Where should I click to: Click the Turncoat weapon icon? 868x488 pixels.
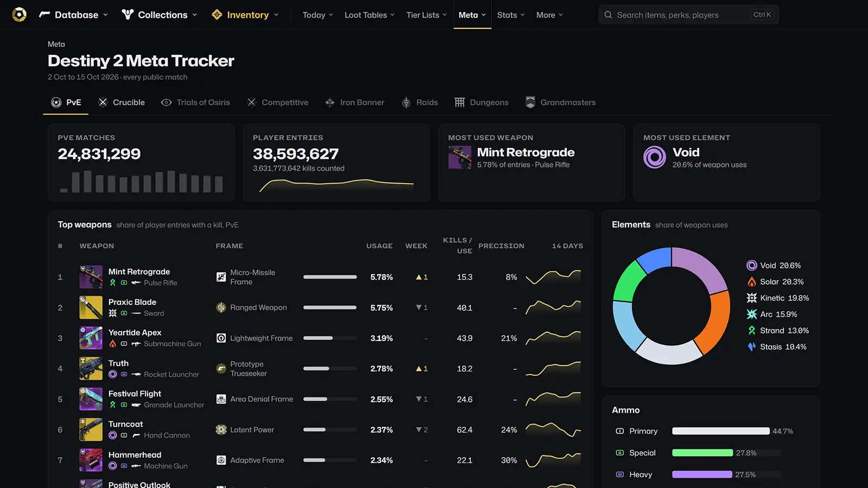(91, 429)
